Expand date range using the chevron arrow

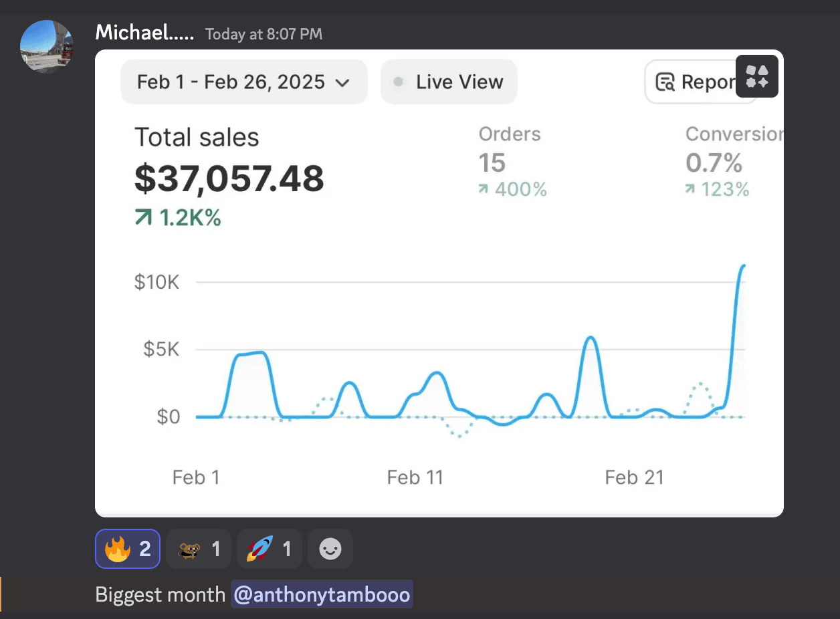tap(342, 83)
